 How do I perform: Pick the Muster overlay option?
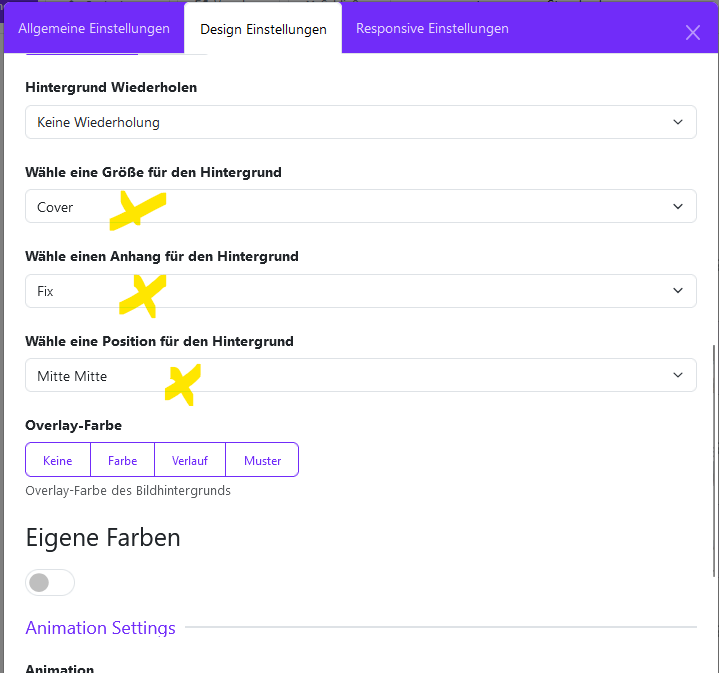point(262,460)
